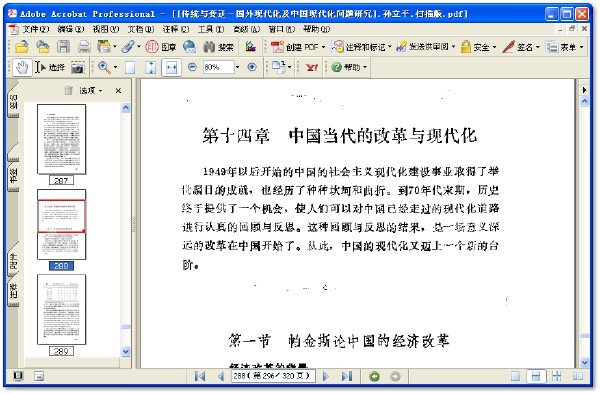Click the binoculars 搜索 search button
600x394 pixels.
(218, 47)
